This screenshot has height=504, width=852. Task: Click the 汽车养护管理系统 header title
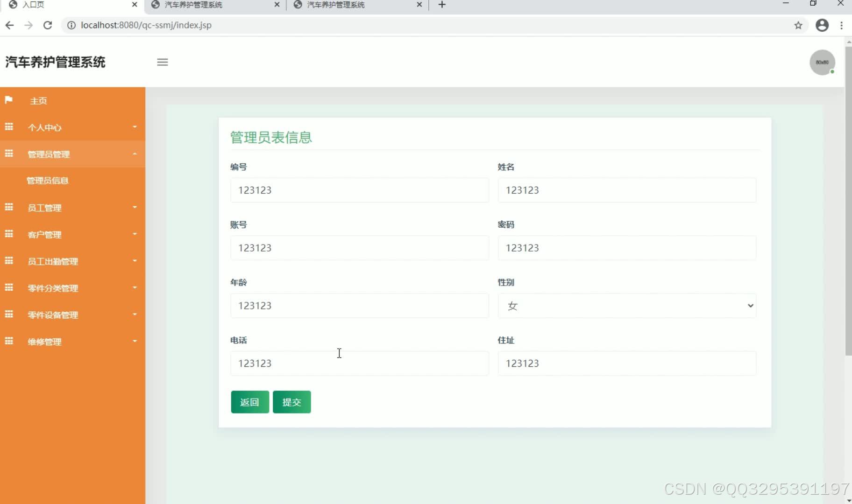click(55, 62)
